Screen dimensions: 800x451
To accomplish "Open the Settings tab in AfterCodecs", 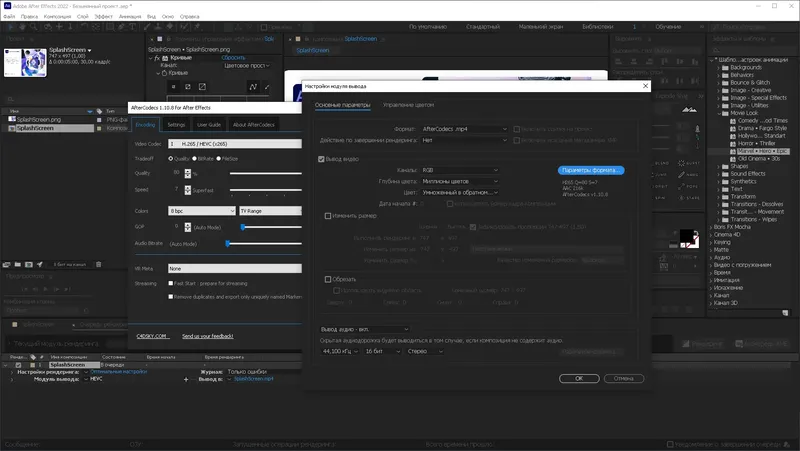I will (177, 124).
